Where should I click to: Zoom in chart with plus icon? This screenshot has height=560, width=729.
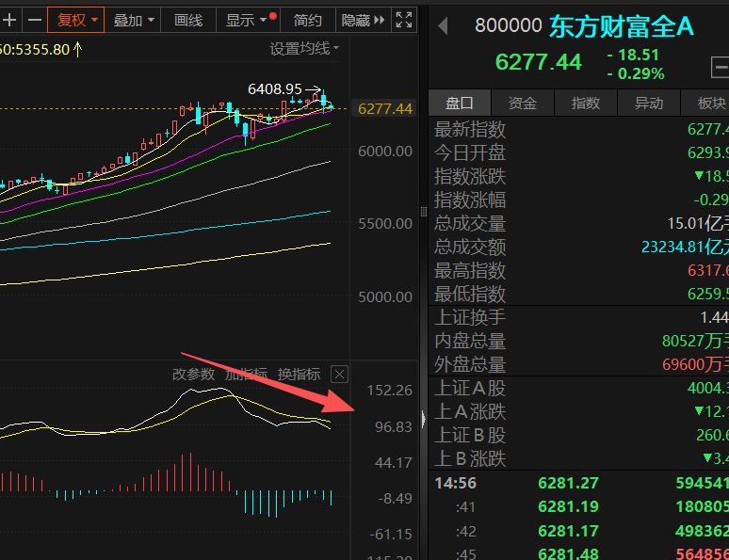(9, 20)
